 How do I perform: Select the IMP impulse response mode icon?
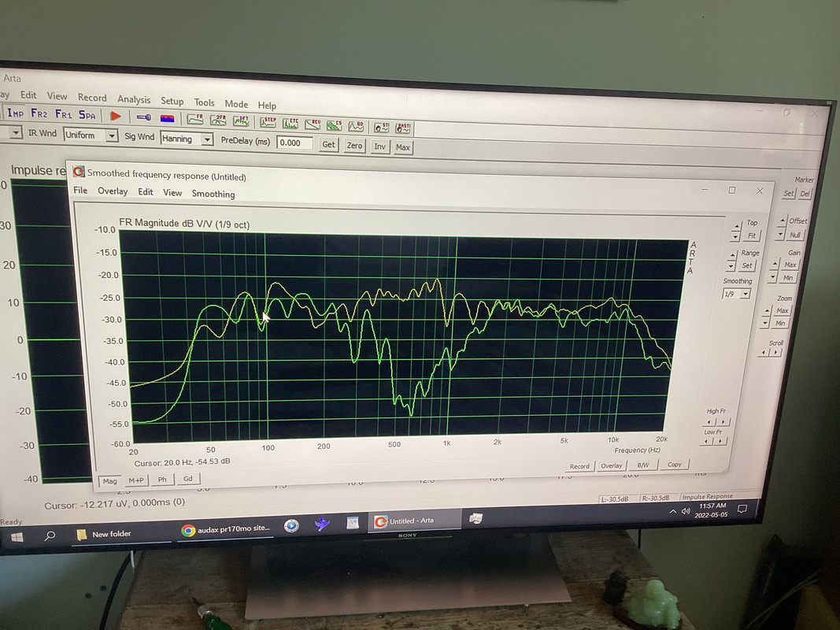click(16, 113)
